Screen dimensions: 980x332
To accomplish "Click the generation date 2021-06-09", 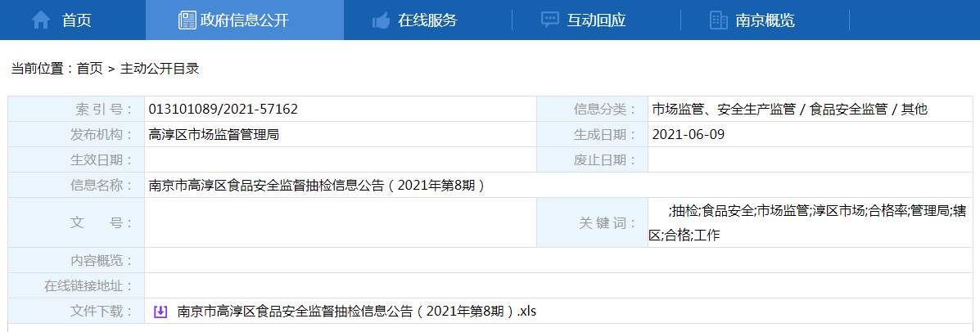I will (688, 134).
